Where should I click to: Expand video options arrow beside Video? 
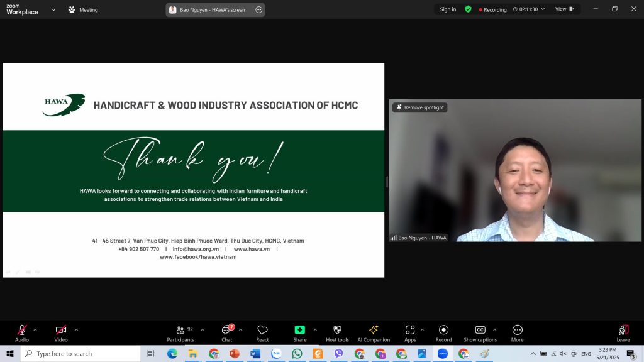76,329
